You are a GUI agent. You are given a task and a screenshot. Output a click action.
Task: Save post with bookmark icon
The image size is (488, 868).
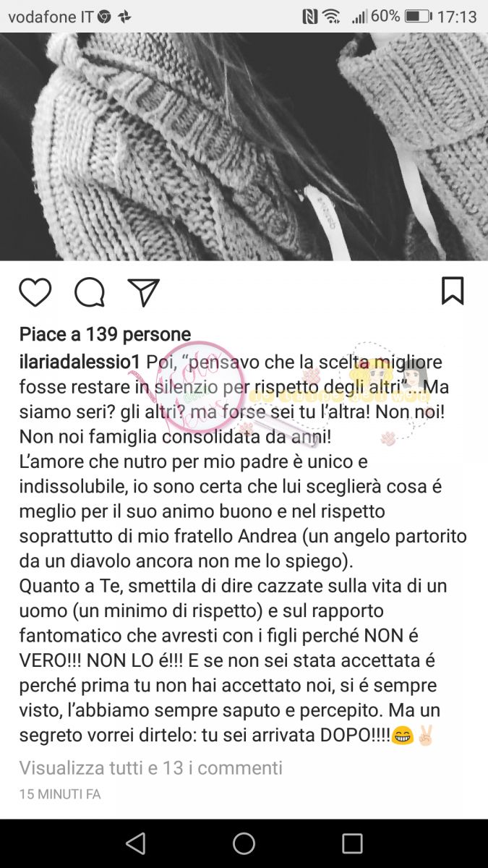click(x=453, y=291)
